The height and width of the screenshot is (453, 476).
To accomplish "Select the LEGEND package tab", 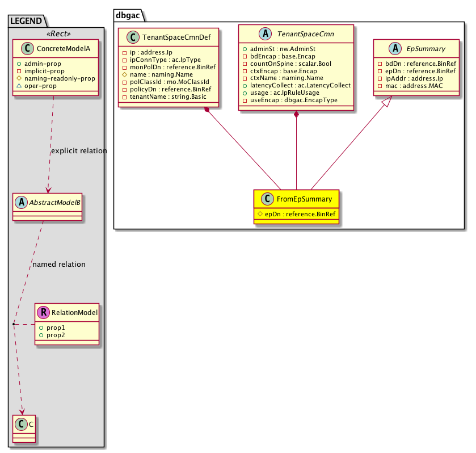I will click(26, 22).
